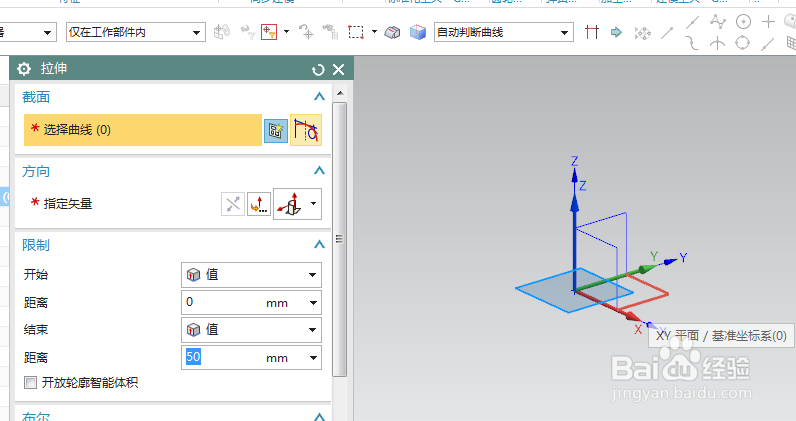Click the selection filter icon with red border
The height and width of the screenshot is (421, 796).
point(269,32)
